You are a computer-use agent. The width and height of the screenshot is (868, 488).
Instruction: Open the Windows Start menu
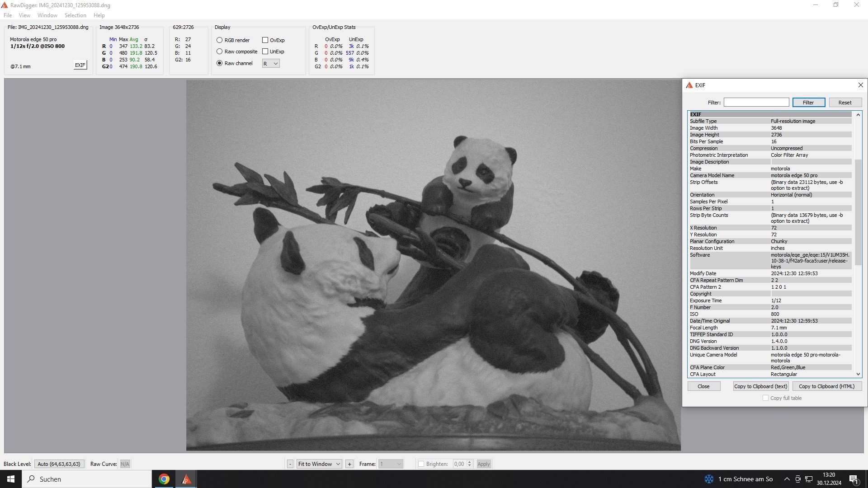click(x=11, y=479)
